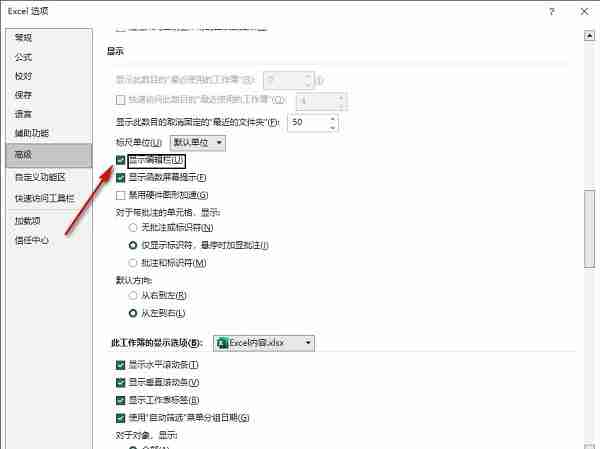Toggle 显示工作表标签 checkbox
Image resolution: width=600 pixels, height=449 pixels.
point(121,400)
